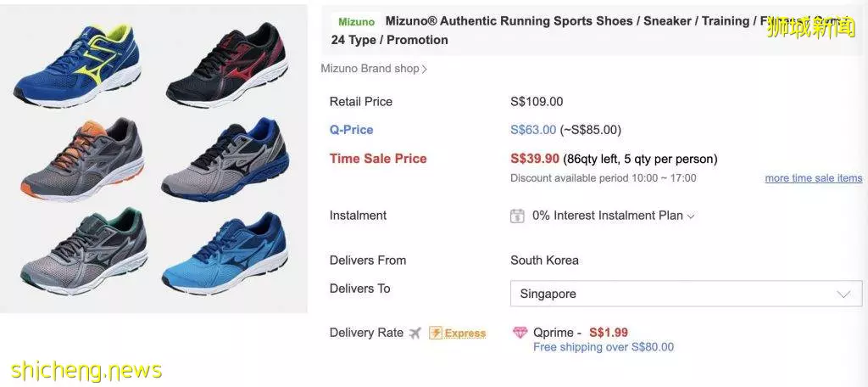The height and width of the screenshot is (387, 868).
Task: Click the Q-Price label
Action: [352, 130]
